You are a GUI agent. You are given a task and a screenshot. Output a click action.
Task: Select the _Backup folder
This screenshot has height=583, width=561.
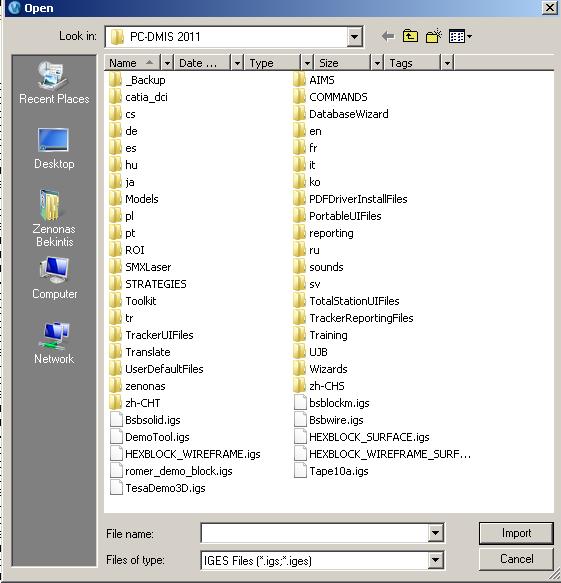138,80
